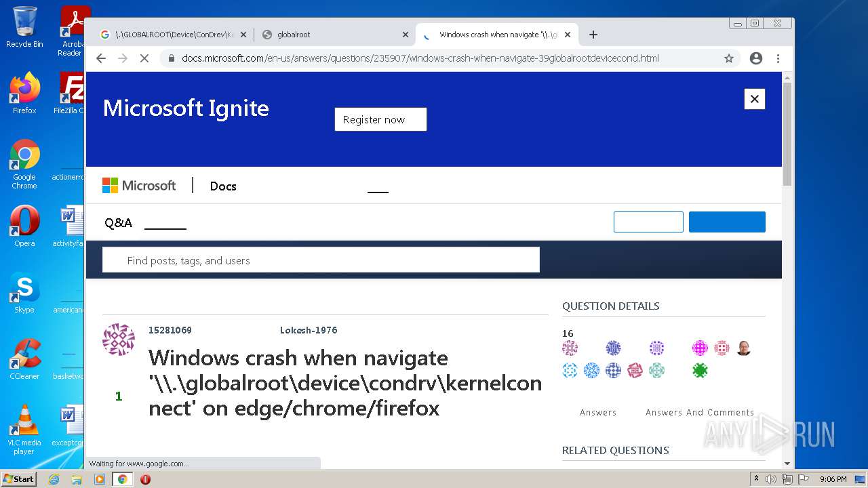Switch to the GLOBALROOT Google search tab
The width and height of the screenshot is (868, 488).
pos(172,35)
